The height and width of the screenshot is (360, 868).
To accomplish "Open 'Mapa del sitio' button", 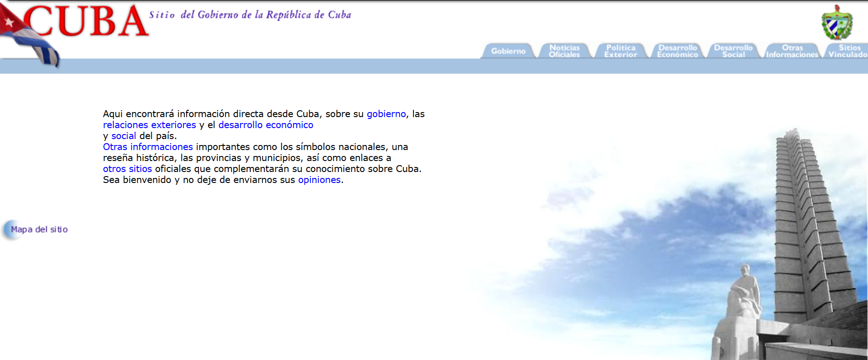I will point(36,229).
